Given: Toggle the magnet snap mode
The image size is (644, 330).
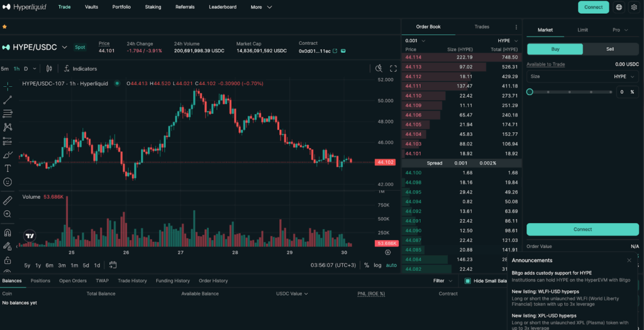Looking at the screenshot, I should 8,233.
